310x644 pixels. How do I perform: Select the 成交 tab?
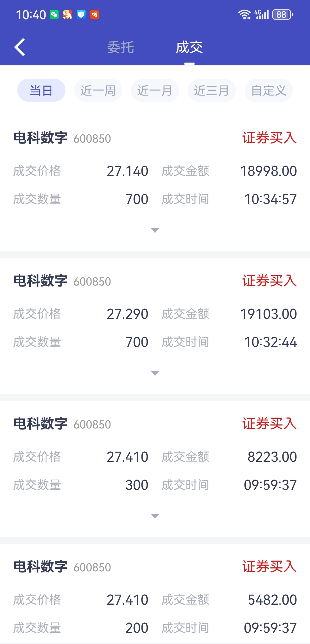pyautogui.click(x=189, y=47)
